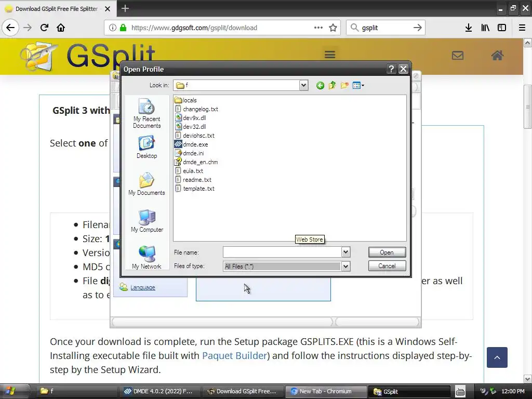The height and width of the screenshot is (399, 532).
Task: Follow the Paquet Builder link
Action: click(234, 355)
